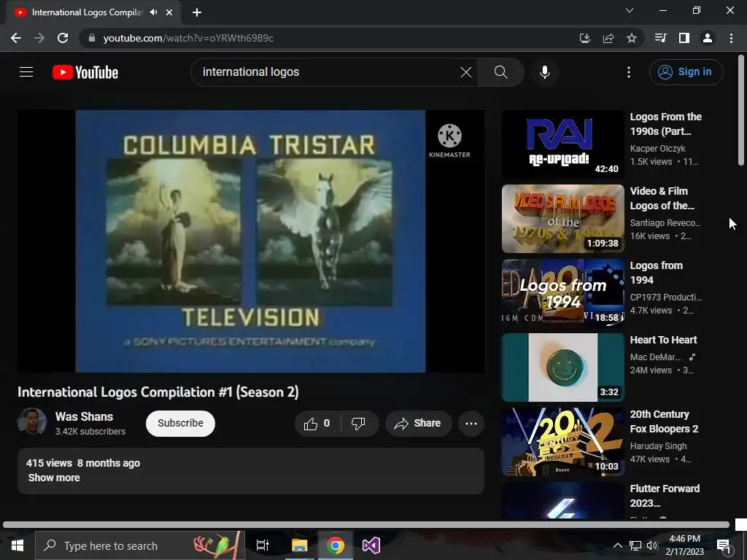Image resolution: width=747 pixels, height=560 pixels.
Task: Start voice search with microphone icon
Action: click(x=544, y=72)
